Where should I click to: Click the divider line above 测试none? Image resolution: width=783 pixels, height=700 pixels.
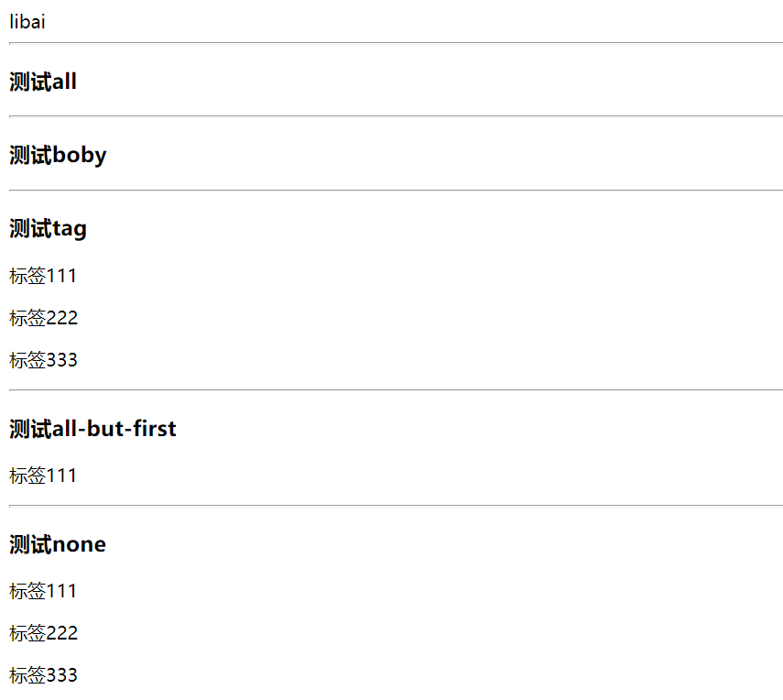(396, 505)
